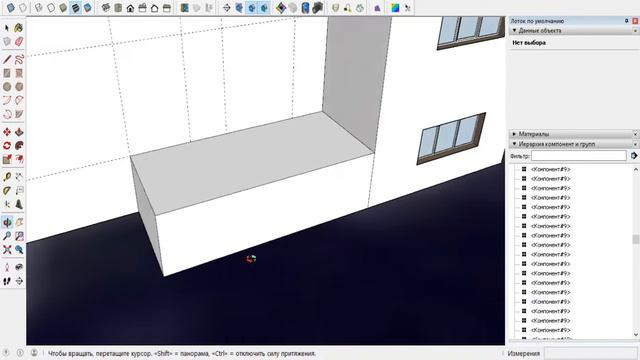Expand the Материалы panel
Image resolution: width=640 pixels, height=360 pixels.
(x=514, y=134)
